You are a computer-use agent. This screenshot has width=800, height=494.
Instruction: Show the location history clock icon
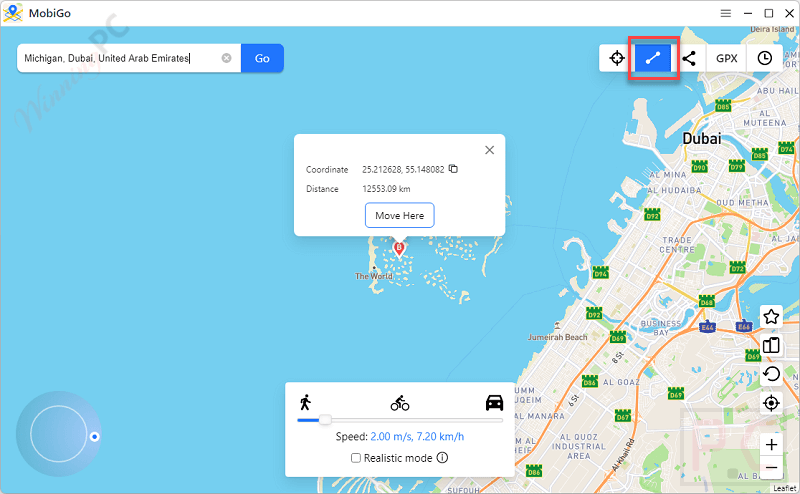point(764,58)
